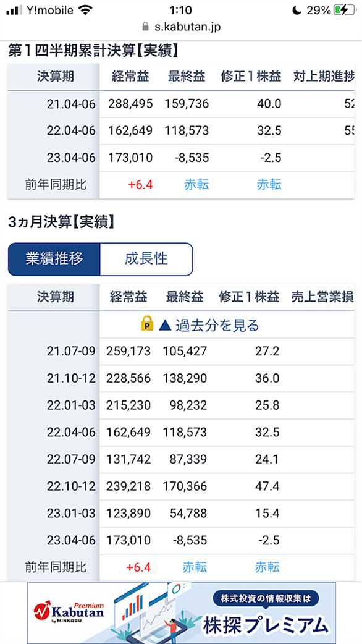Viewport: 362px width, 644px height.
Task: Tap the Wi-Fi status icon
Action: click(85, 11)
